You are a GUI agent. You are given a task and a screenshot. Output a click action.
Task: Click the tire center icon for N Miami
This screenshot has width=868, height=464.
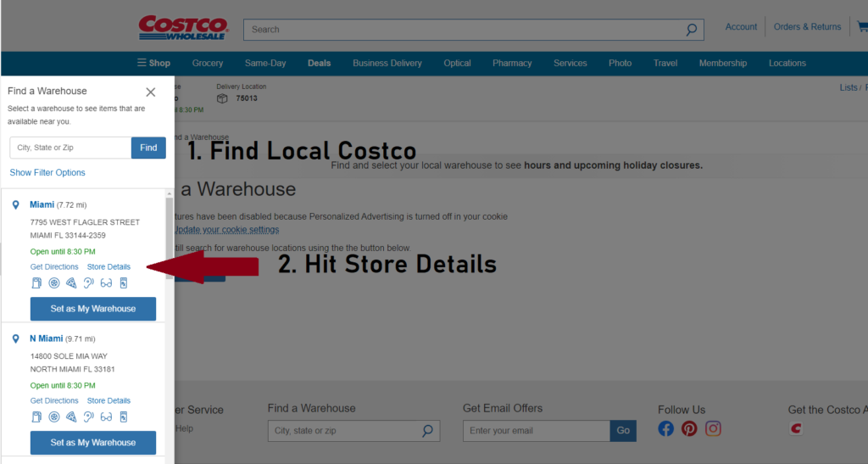tap(53, 417)
